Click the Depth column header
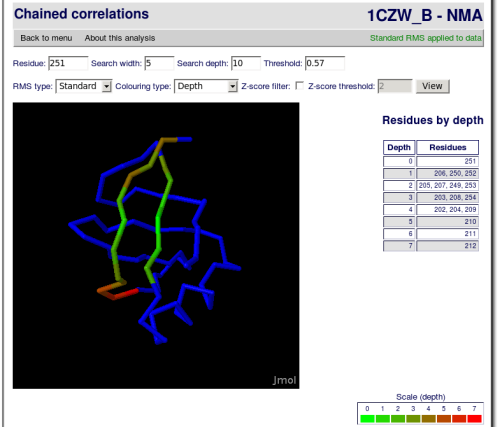Screen dimensions: 500x427 point(399,147)
